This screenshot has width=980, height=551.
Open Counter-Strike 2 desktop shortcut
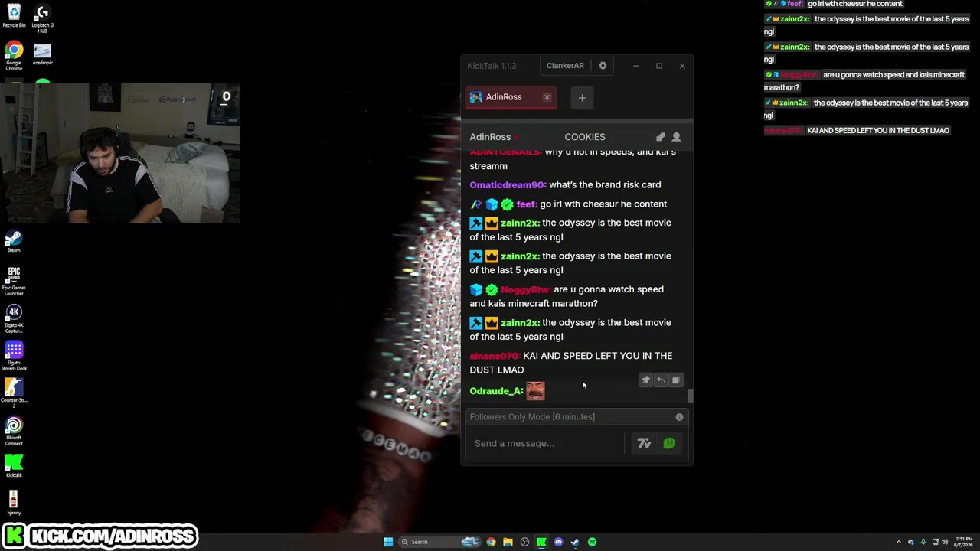tap(14, 393)
